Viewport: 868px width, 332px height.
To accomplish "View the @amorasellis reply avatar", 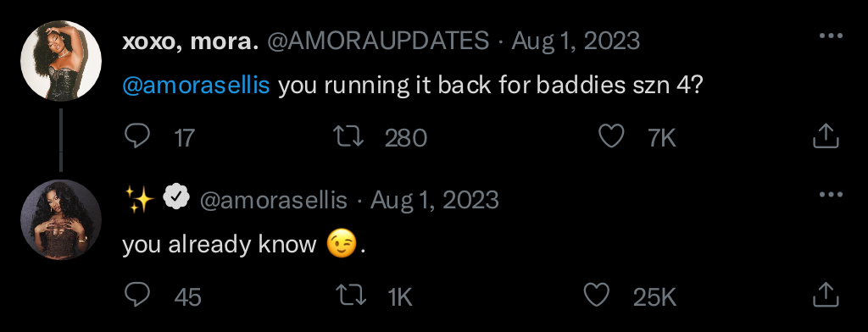I will (x=61, y=219).
